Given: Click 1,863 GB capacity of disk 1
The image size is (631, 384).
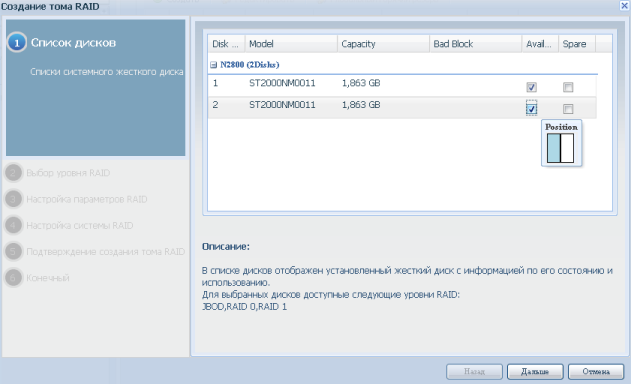Looking at the screenshot, I should click(x=361, y=83).
